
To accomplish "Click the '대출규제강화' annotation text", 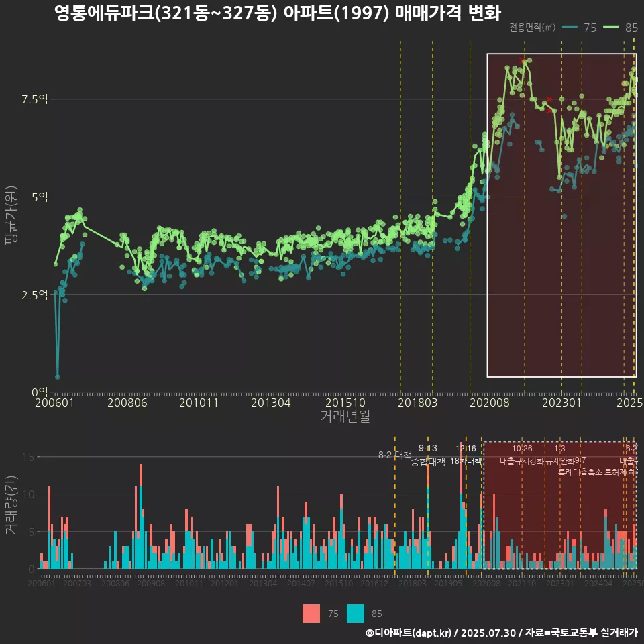I will 522,461.
